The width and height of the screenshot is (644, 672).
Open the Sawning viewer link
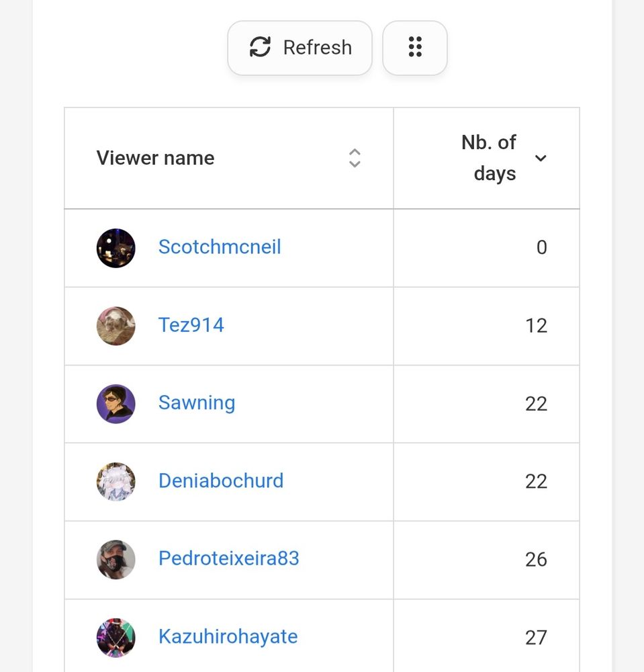(197, 403)
